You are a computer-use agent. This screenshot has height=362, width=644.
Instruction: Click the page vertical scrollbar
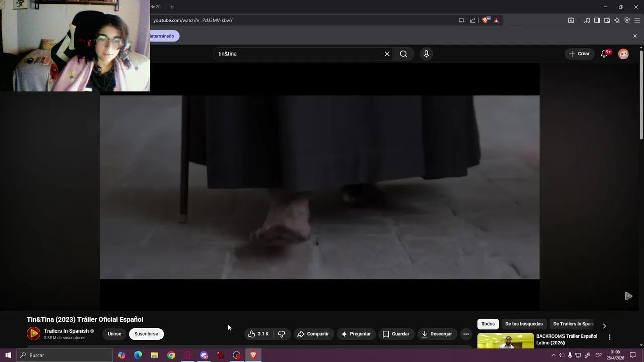(x=641, y=95)
